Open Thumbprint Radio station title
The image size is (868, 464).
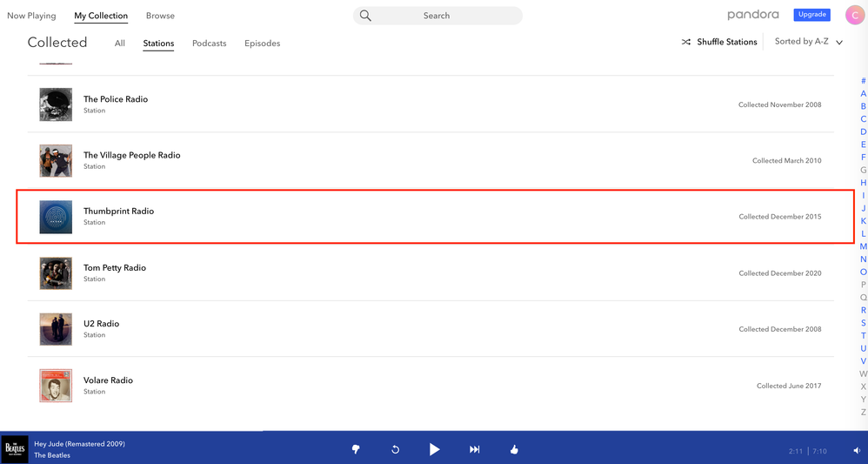[118, 212]
